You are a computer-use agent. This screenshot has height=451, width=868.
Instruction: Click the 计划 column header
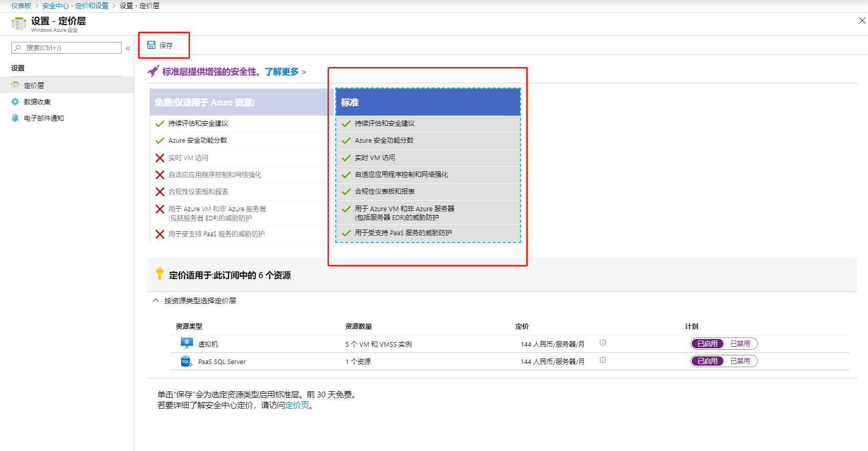pos(692,326)
